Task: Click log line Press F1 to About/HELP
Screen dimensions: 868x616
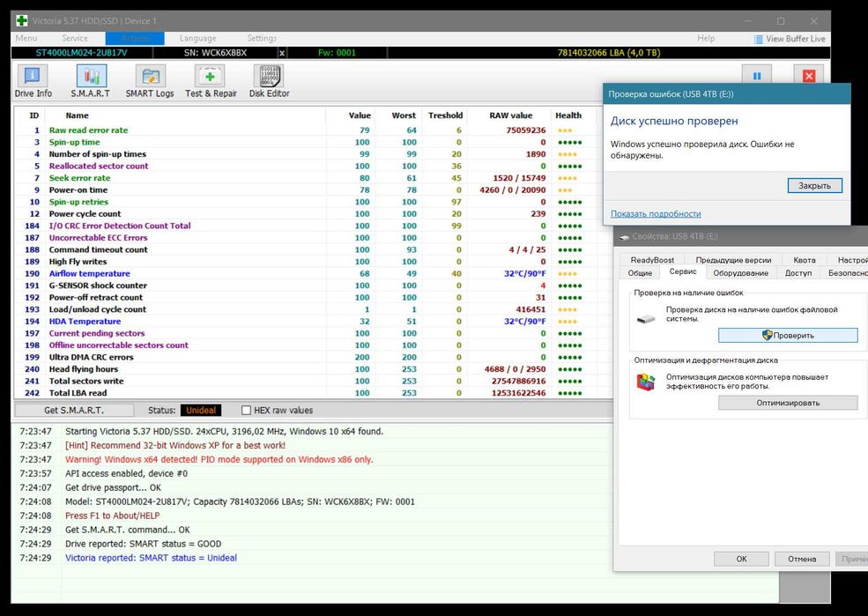Action: pyautogui.click(x=113, y=516)
